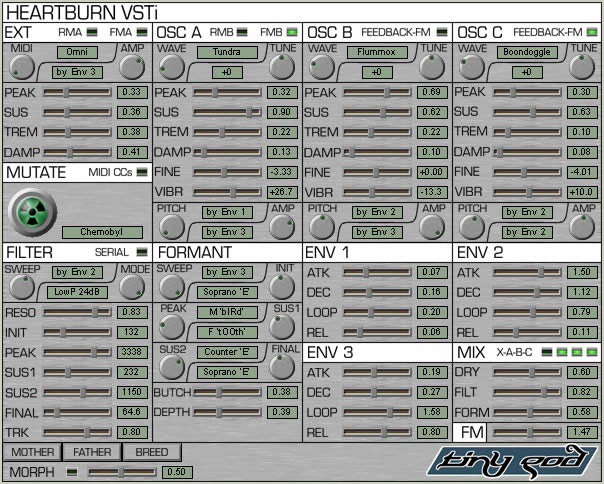Viewport: 604px width, 484px height.
Task: Turn the FORMANT SUS1 knob
Action: coord(282,327)
